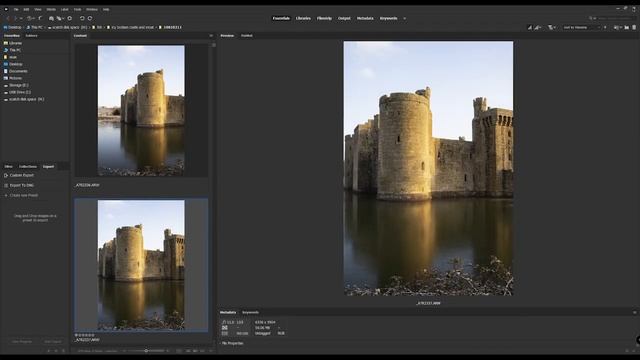This screenshot has height=360, width=640.
Task: Set rating dots under second thumbnail
Action: click(x=85, y=335)
